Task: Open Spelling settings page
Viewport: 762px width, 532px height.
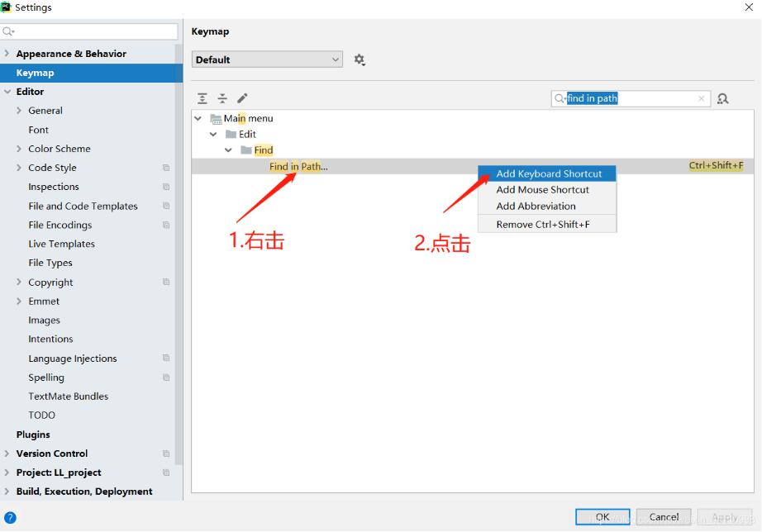Action: point(46,378)
